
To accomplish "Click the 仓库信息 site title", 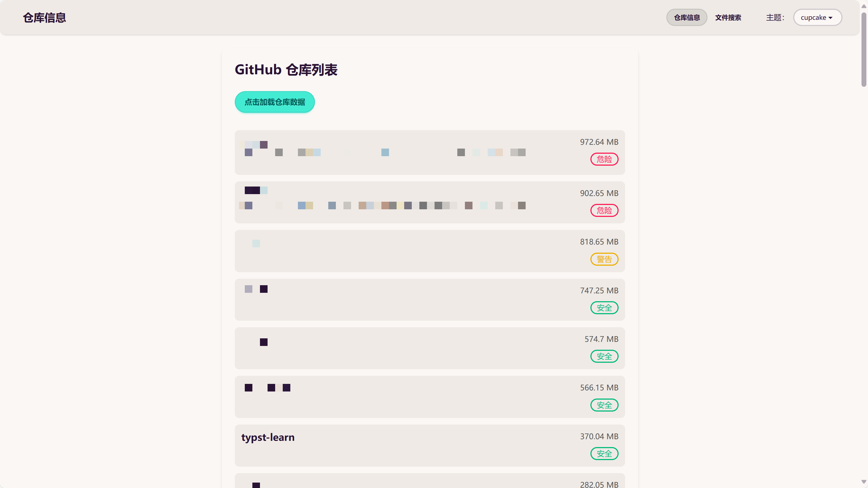I will [44, 18].
